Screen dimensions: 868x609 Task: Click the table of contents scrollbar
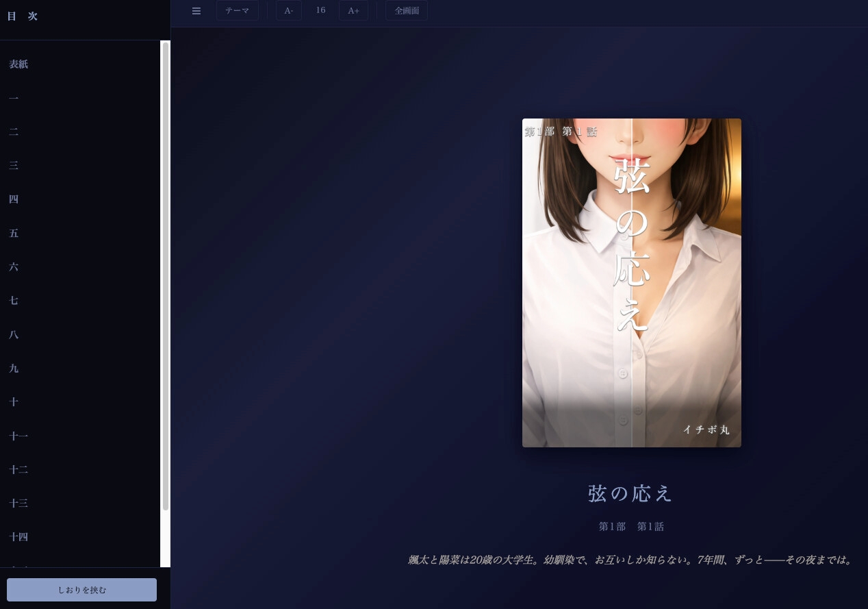[x=165, y=274]
